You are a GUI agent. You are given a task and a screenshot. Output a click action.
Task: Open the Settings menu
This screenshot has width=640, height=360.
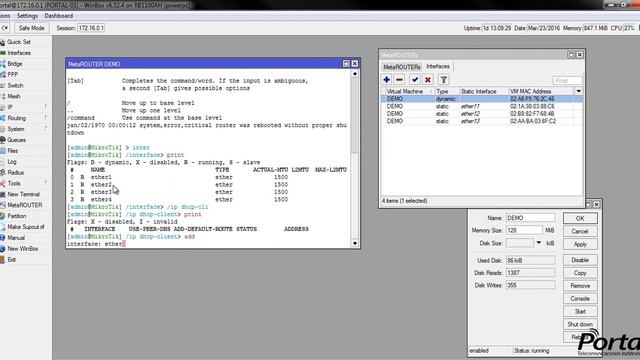click(x=27, y=16)
